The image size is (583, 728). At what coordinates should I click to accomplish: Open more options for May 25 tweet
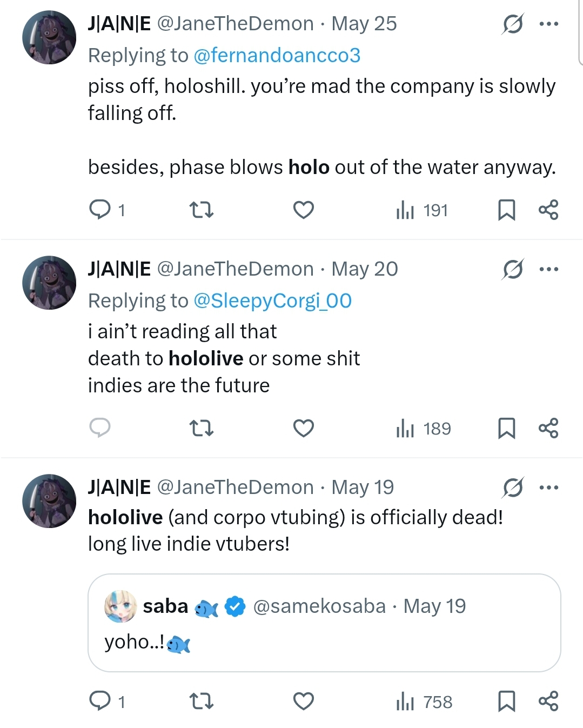549,24
